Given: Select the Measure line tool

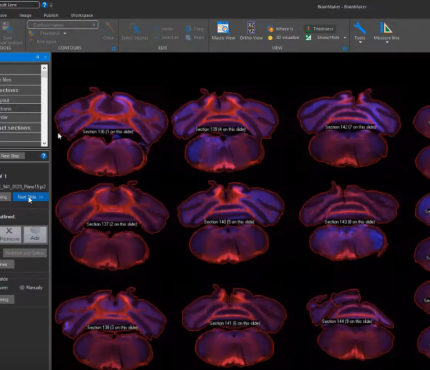Looking at the screenshot, I should pyautogui.click(x=386, y=32).
